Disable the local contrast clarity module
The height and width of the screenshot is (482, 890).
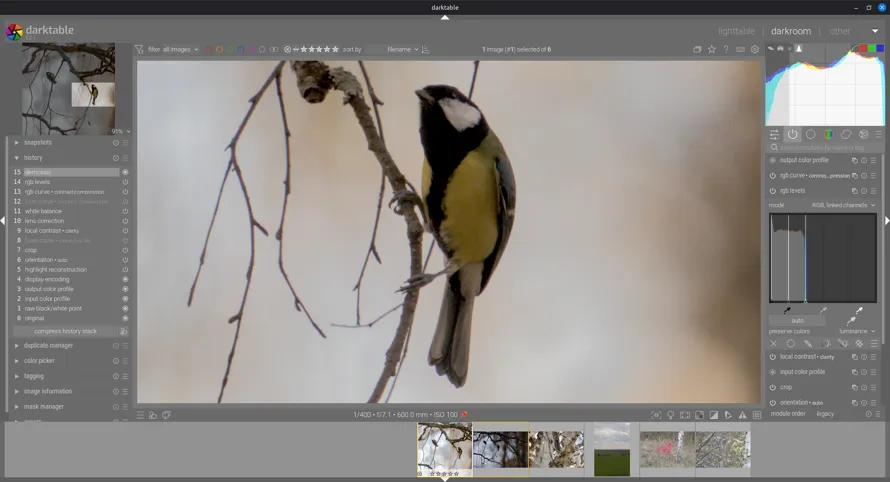(x=773, y=357)
